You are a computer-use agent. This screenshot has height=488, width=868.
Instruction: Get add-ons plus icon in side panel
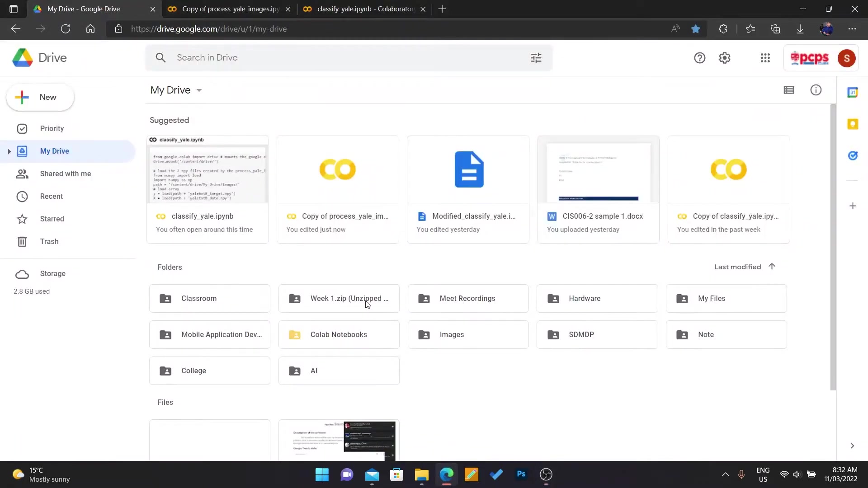click(853, 206)
